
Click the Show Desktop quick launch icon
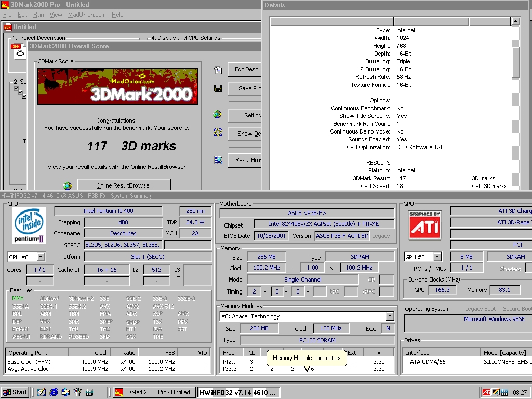tap(42, 392)
